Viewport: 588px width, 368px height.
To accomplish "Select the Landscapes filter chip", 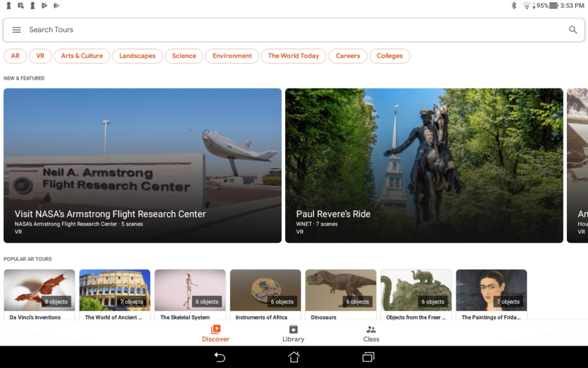I will tap(137, 56).
